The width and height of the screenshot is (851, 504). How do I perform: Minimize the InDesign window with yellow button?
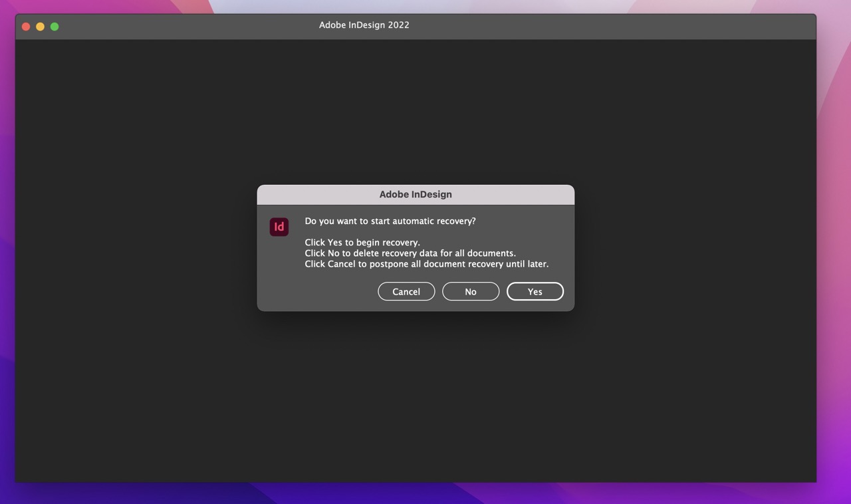pos(41,27)
